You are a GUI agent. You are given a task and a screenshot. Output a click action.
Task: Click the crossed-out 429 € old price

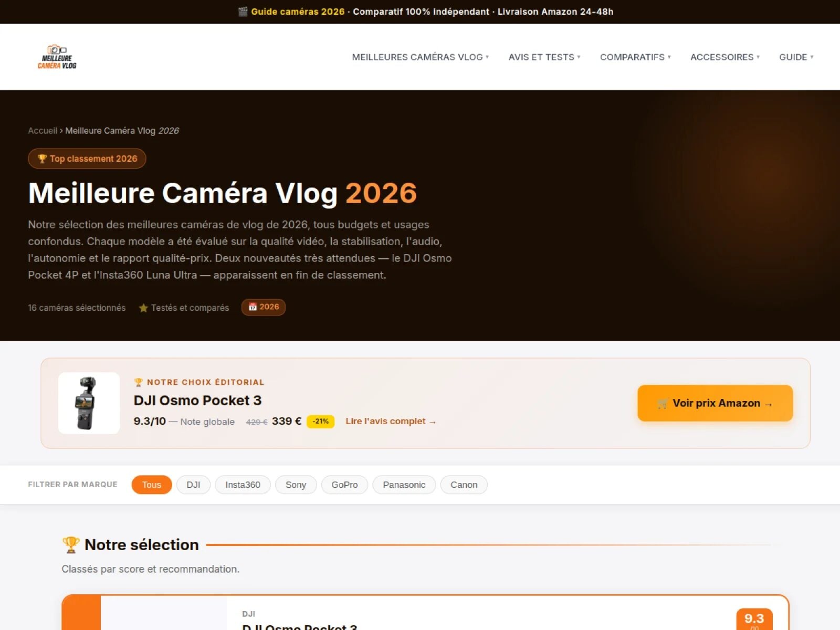pos(257,422)
